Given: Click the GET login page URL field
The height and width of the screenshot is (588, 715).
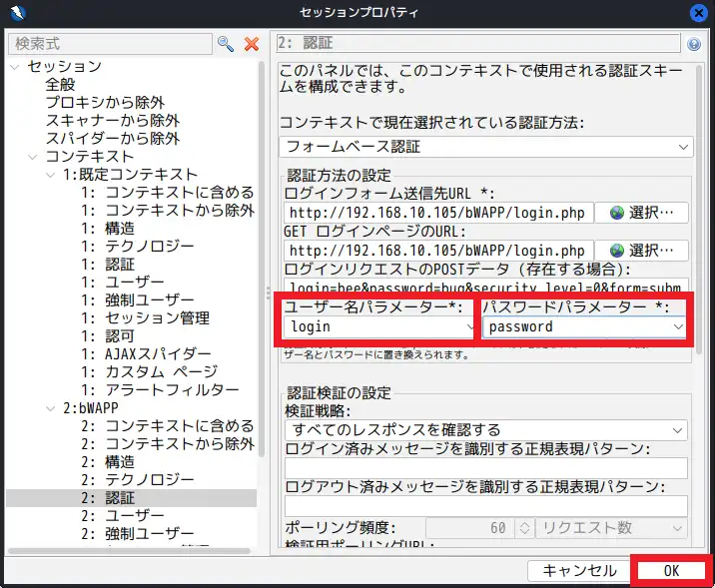Looking at the screenshot, I should 438,251.
